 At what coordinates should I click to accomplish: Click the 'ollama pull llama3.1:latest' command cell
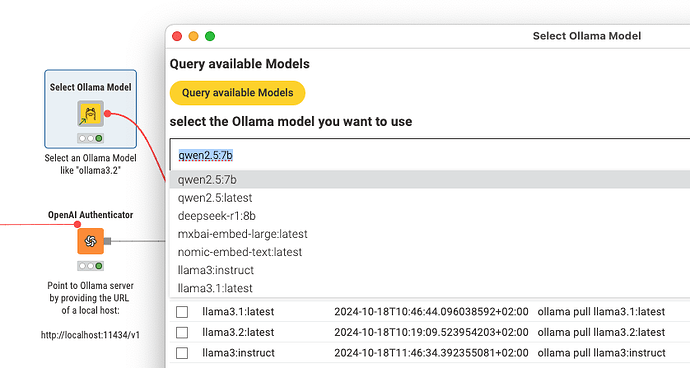point(601,312)
